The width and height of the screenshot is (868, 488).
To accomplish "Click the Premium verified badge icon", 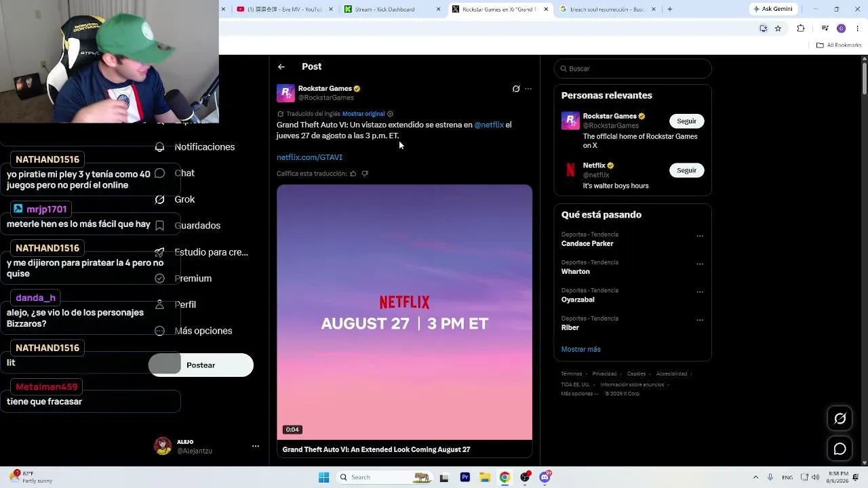I will (x=159, y=279).
